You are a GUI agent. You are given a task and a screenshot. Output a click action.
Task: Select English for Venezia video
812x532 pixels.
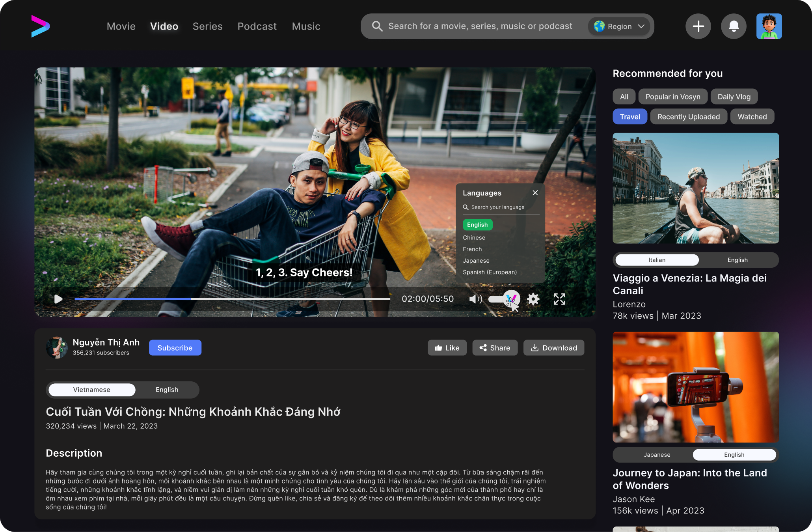pos(738,260)
